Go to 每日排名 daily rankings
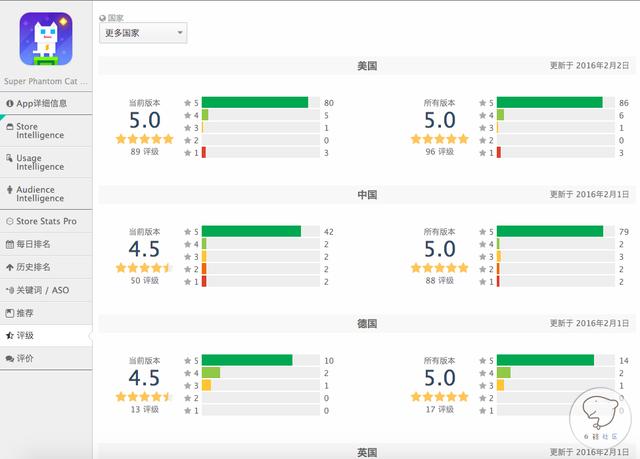This screenshot has width=640, height=459. coord(46,244)
